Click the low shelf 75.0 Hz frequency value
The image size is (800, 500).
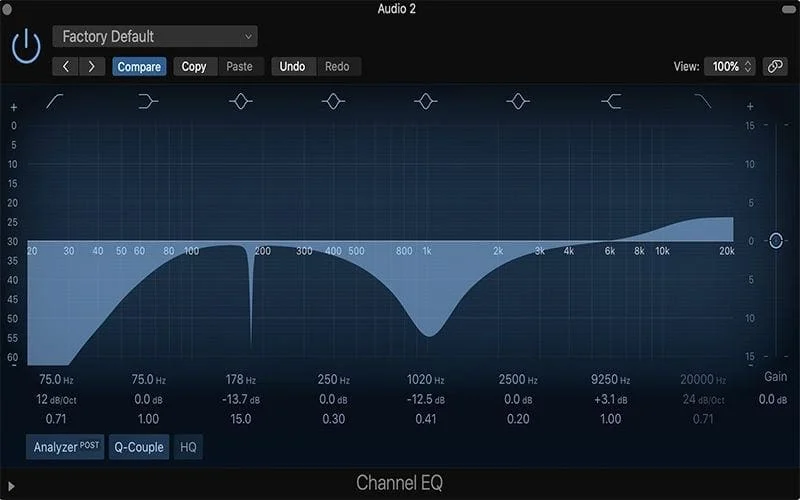coord(148,380)
